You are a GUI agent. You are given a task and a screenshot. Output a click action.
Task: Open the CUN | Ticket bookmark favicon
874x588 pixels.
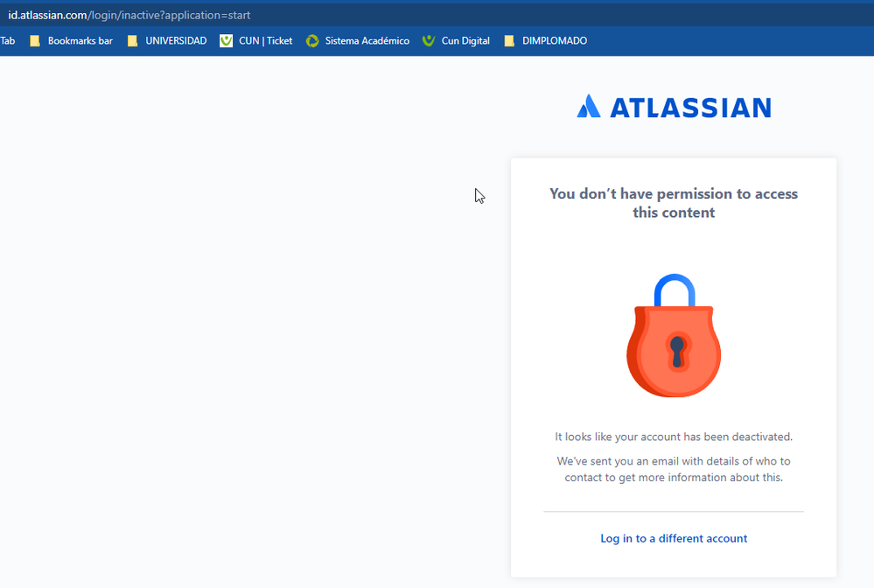[x=225, y=40]
